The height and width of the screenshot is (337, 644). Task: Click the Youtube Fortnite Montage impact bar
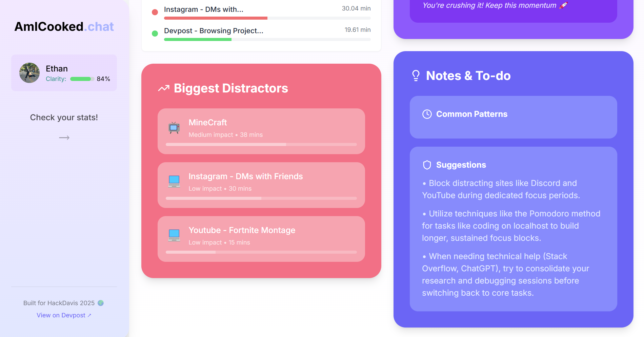[x=261, y=252]
